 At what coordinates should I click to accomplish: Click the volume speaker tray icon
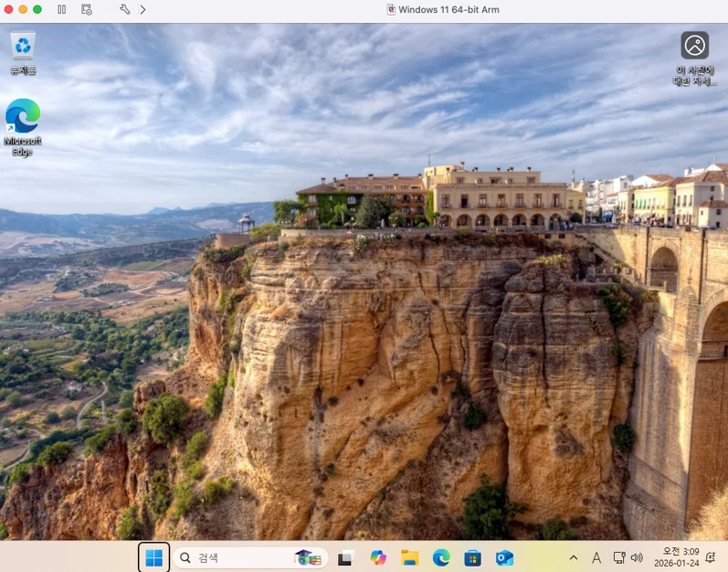[x=637, y=557]
